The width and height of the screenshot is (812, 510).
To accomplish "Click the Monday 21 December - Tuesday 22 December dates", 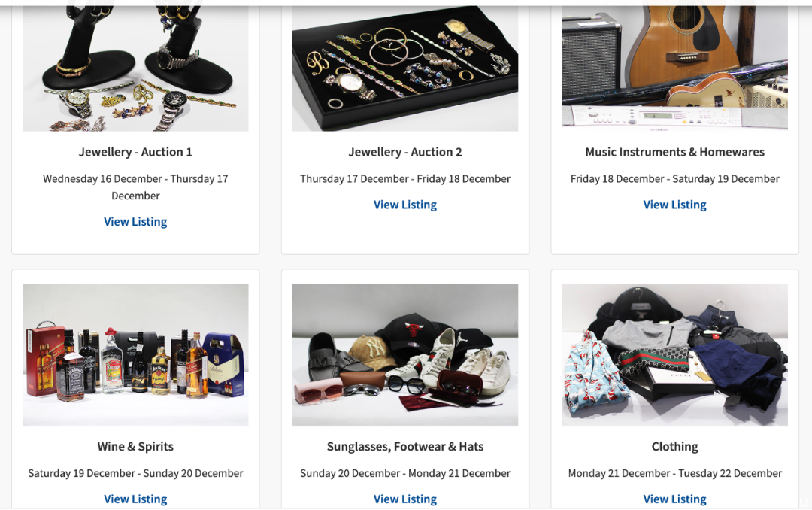I will [x=674, y=473].
